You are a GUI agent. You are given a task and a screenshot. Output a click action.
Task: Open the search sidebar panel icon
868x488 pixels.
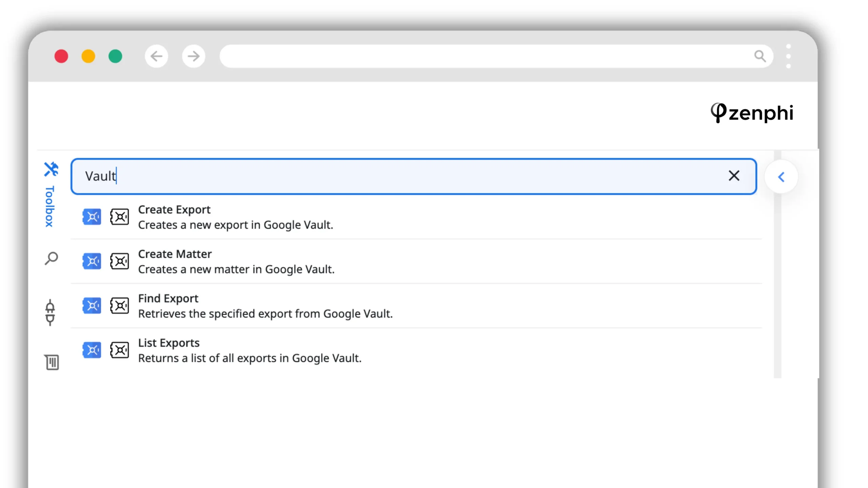51,259
